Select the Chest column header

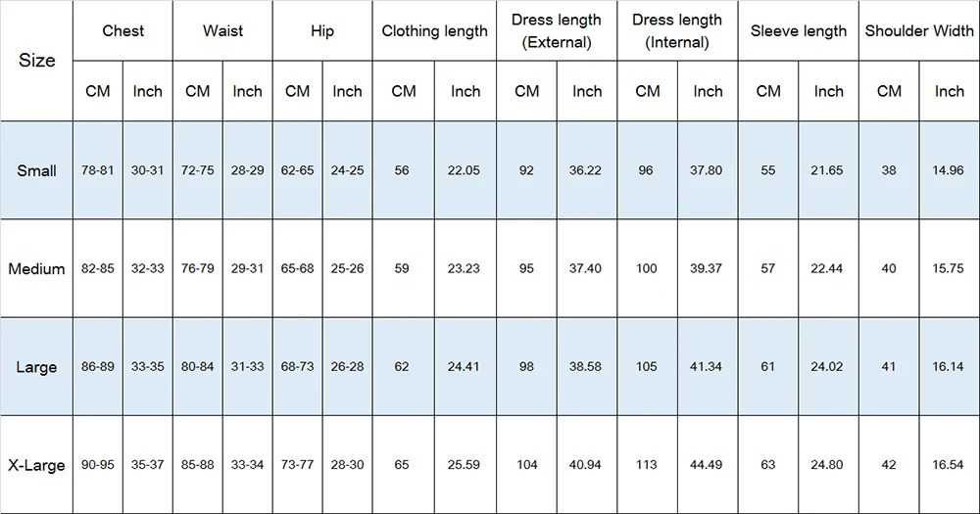[123, 30]
